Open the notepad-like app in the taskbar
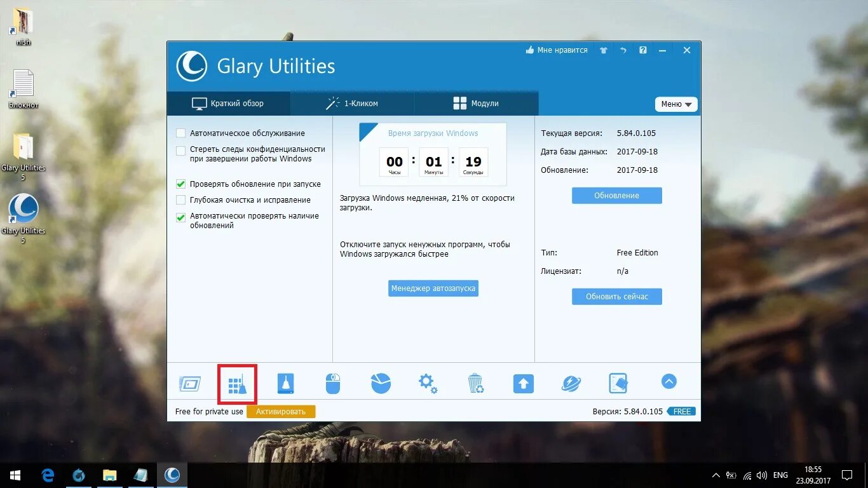Image resolution: width=868 pixels, height=488 pixels. pos(140,475)
